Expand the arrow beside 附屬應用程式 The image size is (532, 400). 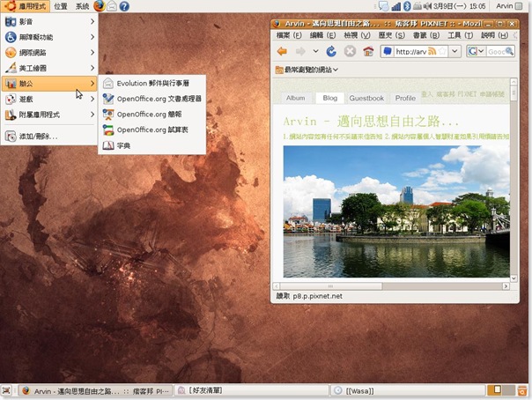92,115
